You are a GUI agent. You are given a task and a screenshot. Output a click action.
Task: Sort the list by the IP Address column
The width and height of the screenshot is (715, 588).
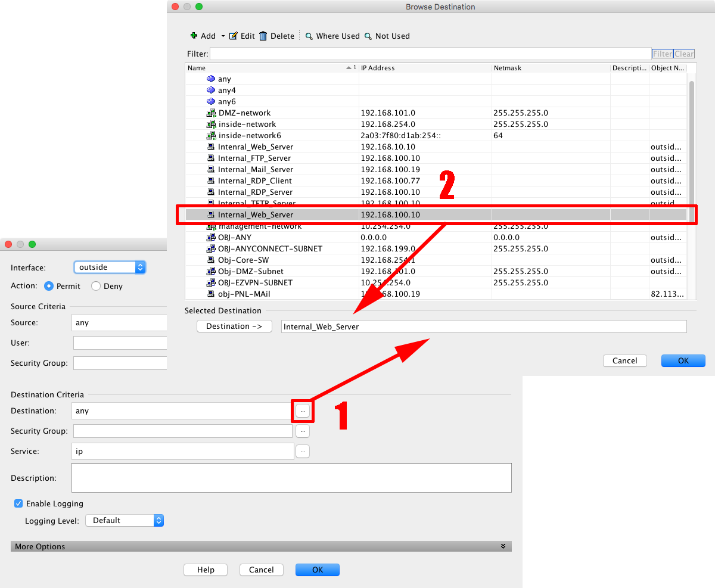click(x=425, y=68)
